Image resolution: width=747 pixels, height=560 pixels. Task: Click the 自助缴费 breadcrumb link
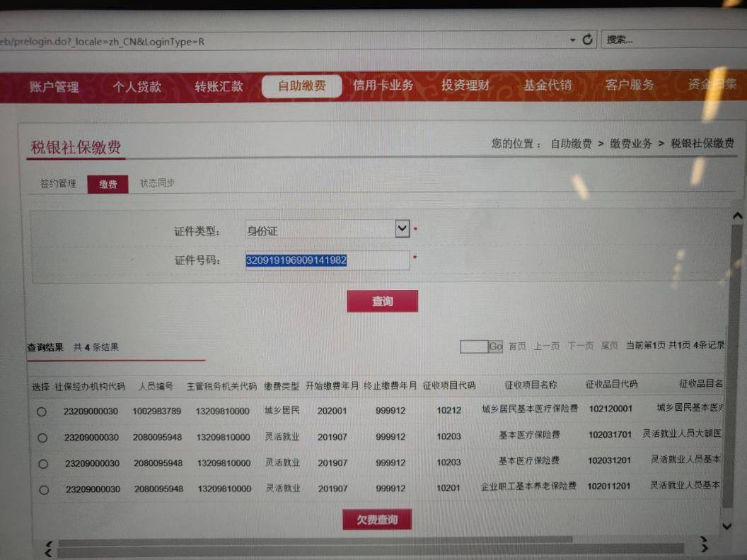pos(571,144)
